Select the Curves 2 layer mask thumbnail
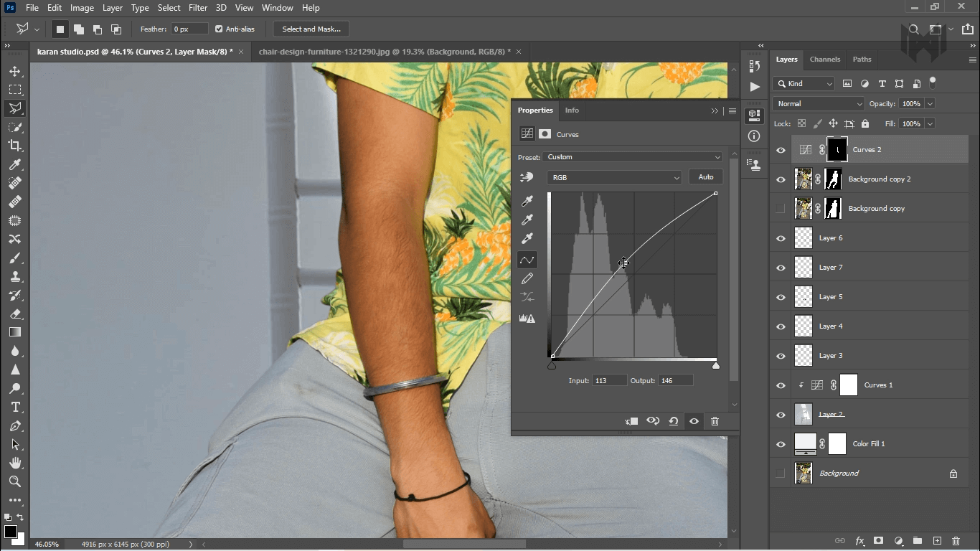Image resolution: width=980 pixels, height=551 pixels. point(837,150)
